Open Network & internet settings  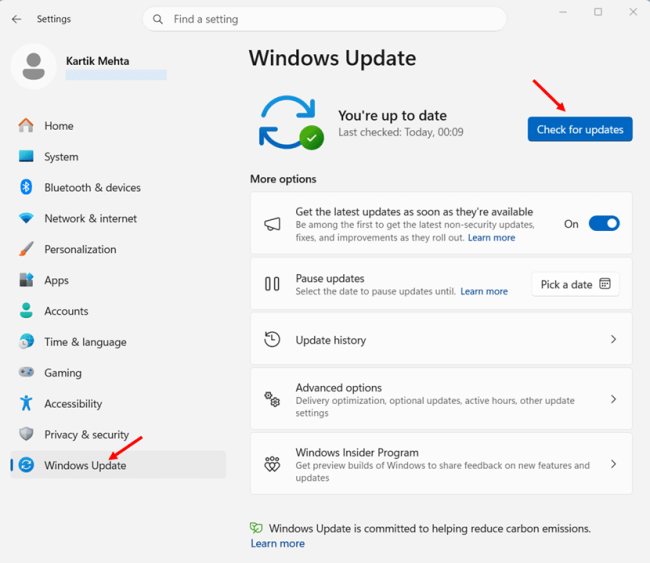[118, 218]
